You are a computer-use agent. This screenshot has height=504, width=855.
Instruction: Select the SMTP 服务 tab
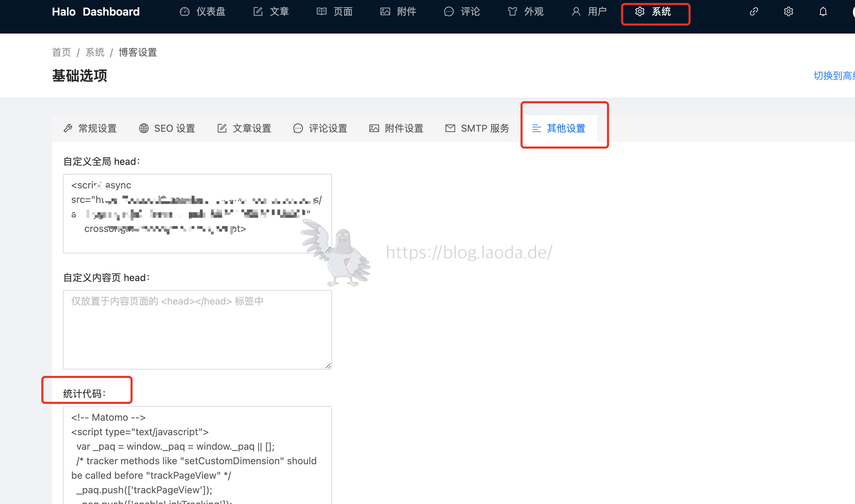coord(477,129)
